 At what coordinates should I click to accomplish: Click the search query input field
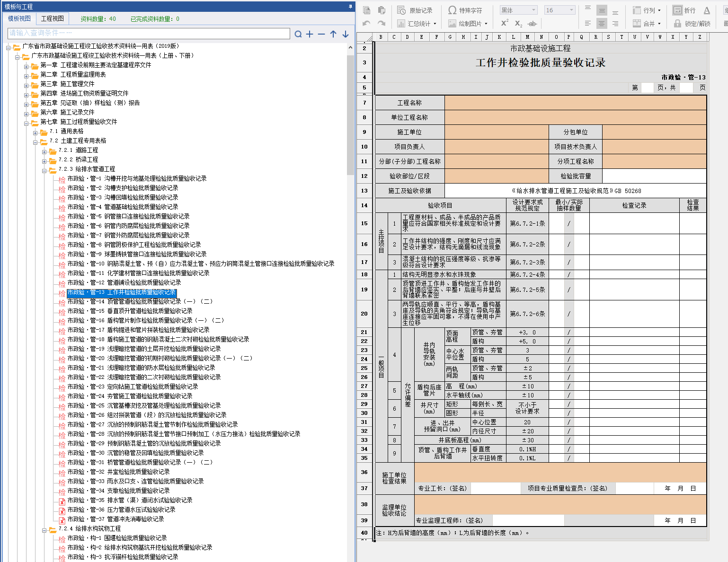[x=149, y=33]
